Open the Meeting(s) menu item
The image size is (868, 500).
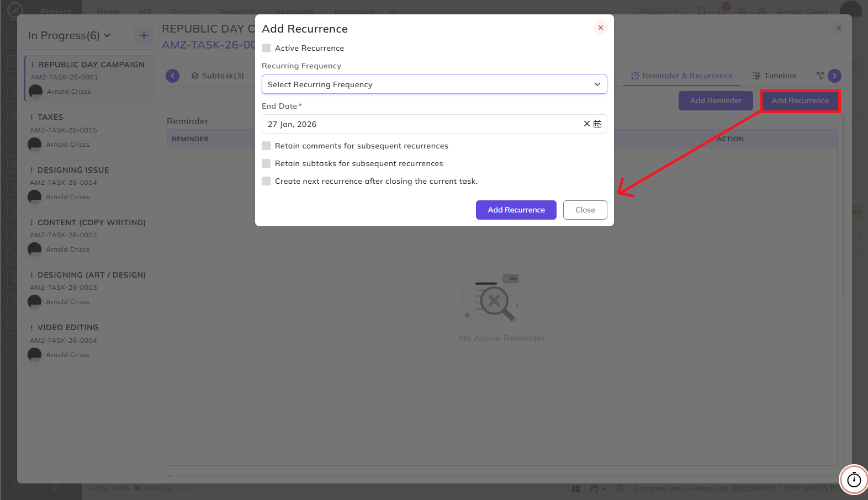pos(354,12)
